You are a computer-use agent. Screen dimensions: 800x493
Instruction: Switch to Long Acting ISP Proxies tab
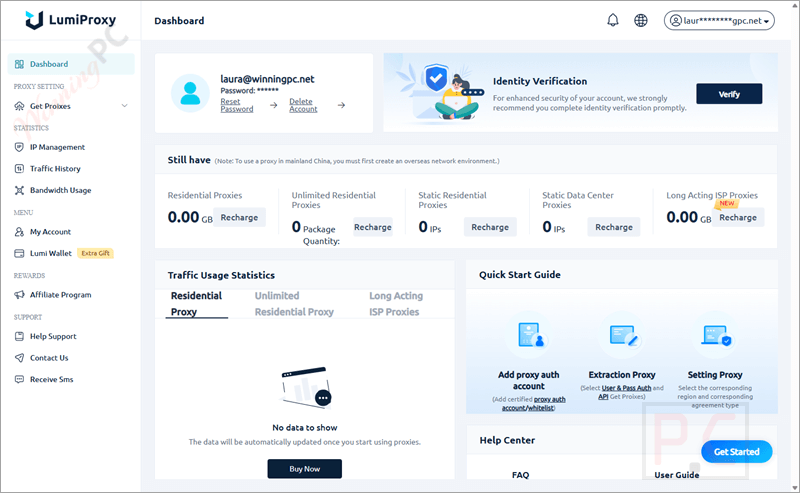click(x=396, y=304)
